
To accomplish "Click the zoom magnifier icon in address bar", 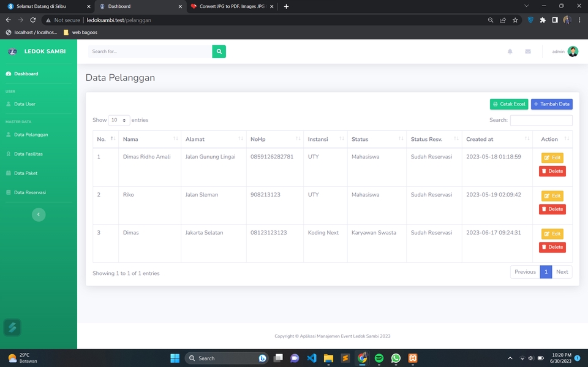I will coord(491,20).
